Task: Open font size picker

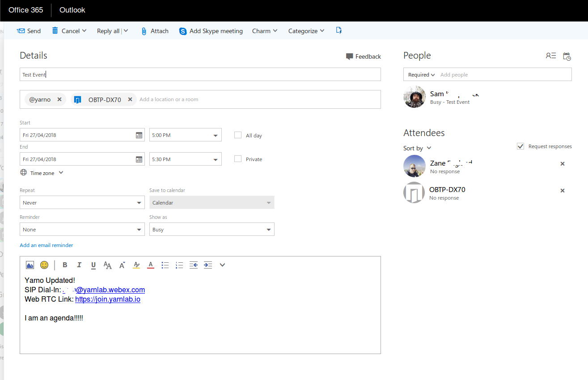Action: click(x=107, y=265)
